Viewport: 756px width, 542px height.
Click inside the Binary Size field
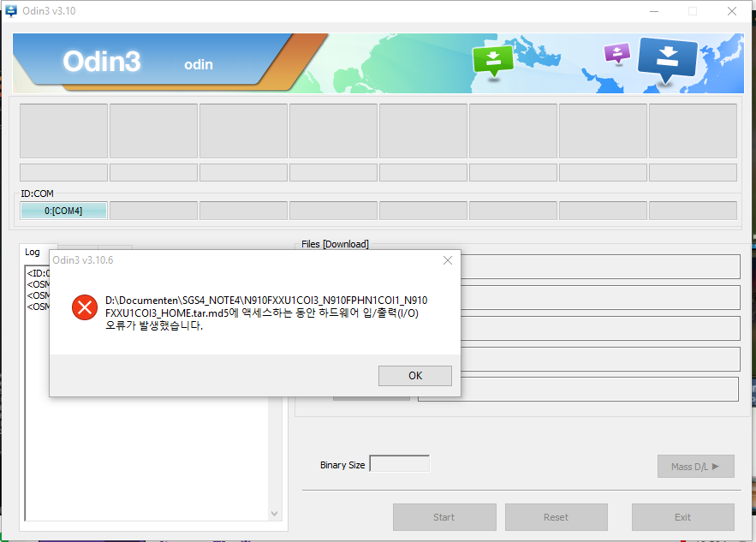point(399,464)
